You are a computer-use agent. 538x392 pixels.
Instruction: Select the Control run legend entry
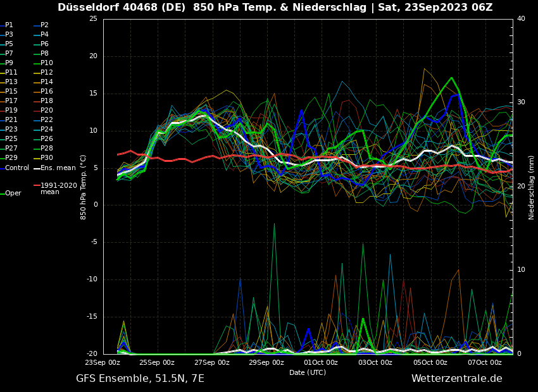click(x=17, y=168)
